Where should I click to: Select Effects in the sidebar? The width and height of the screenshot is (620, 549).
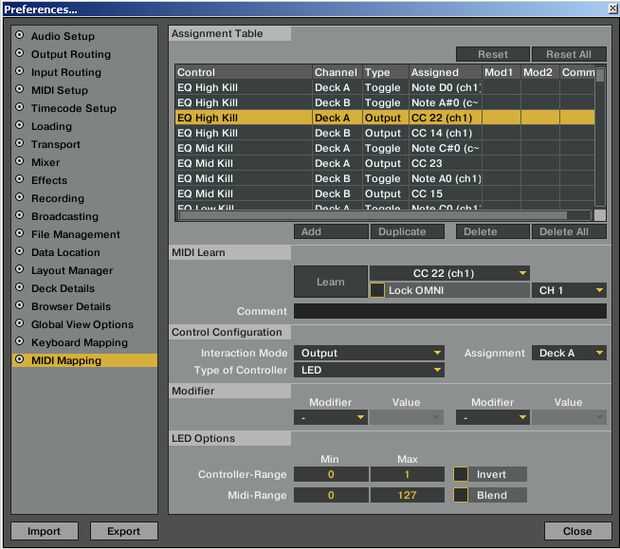pyautogui.click(x=49, y=180)
